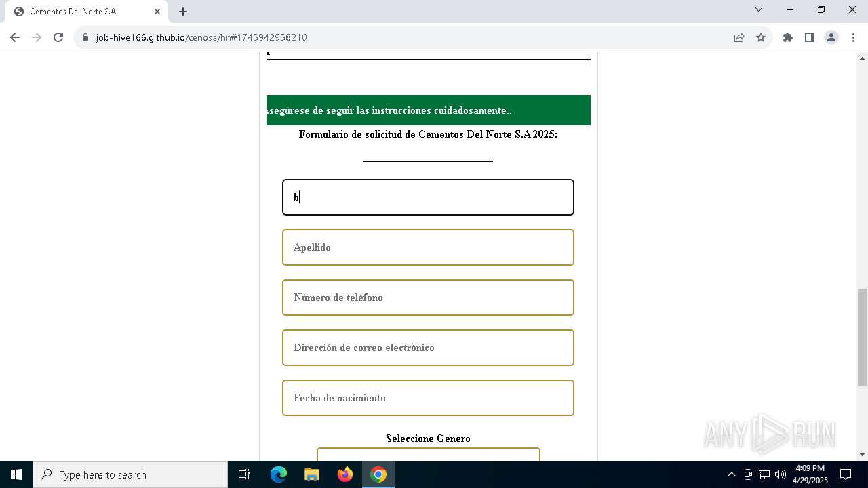Screen dimensions: 868x488
Task: Click the green instructions banner text
Action: pos(389,110)
